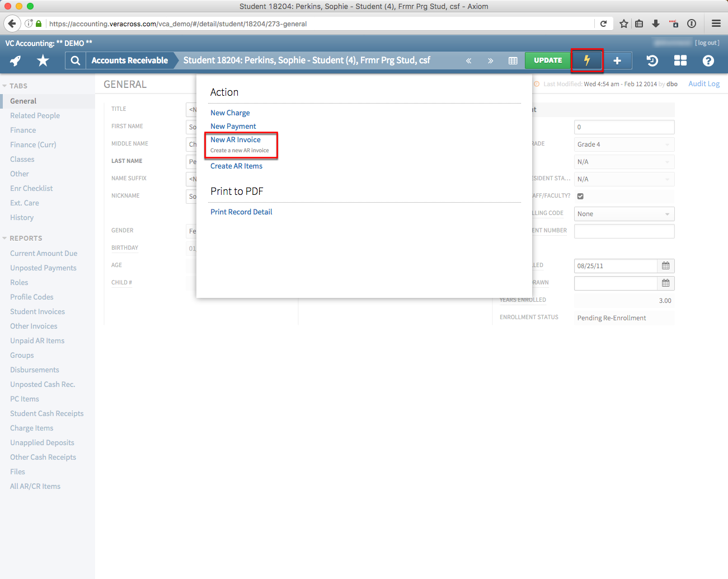Expand the billing code None dropdown
The width and height of the screenshot is (728, 579).
624,213
